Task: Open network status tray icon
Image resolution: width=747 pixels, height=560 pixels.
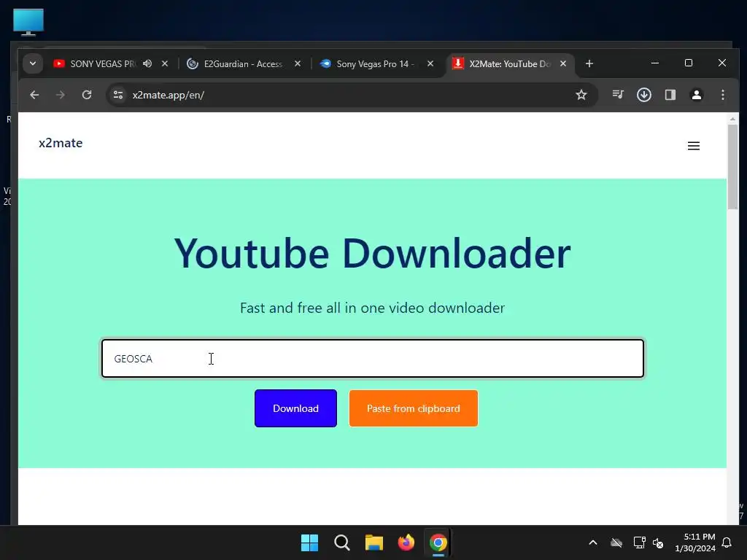Action: (x=639, y=542)
